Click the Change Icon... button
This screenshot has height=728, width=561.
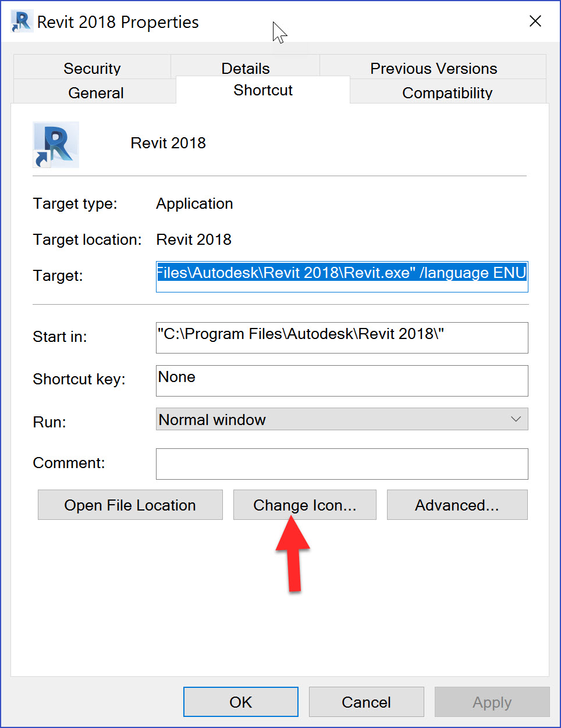pyautogui.click(x=305, y=505)
